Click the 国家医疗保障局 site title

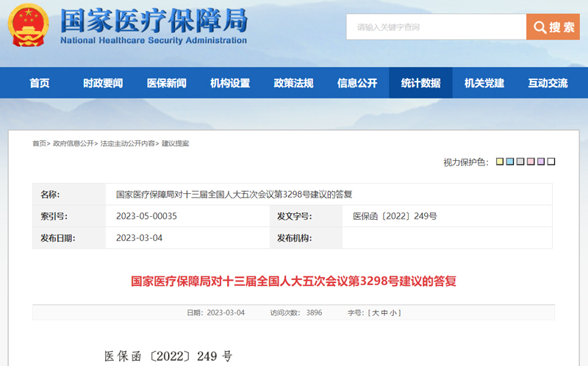[x=154, y=21]
